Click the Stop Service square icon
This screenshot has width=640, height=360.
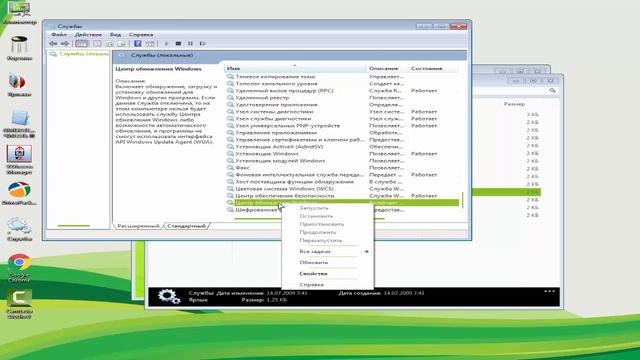pos(178,43)
